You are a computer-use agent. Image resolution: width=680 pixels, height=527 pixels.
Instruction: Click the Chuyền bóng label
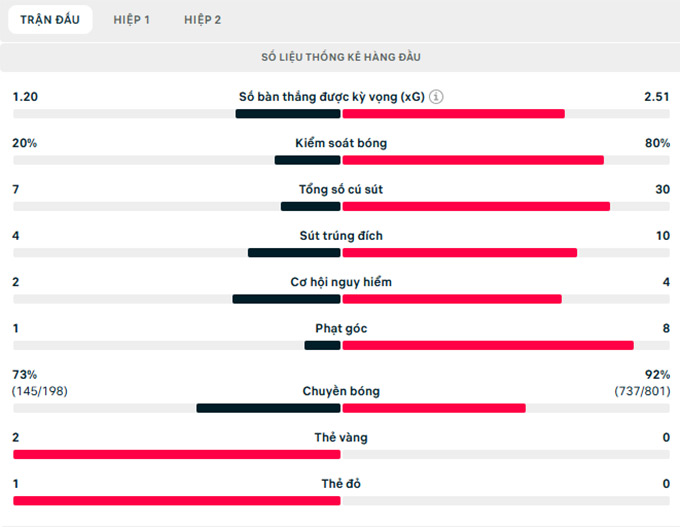tap(341, 391)
